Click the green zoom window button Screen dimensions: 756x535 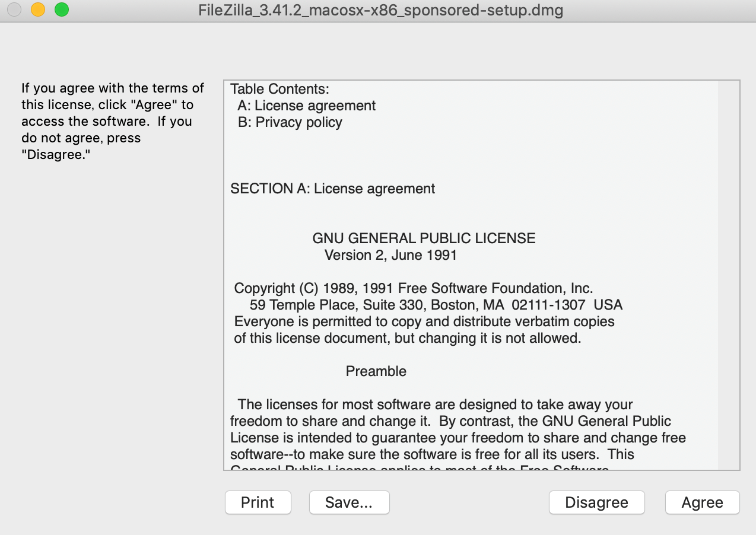pyautogui.click(x=61, y=10)
